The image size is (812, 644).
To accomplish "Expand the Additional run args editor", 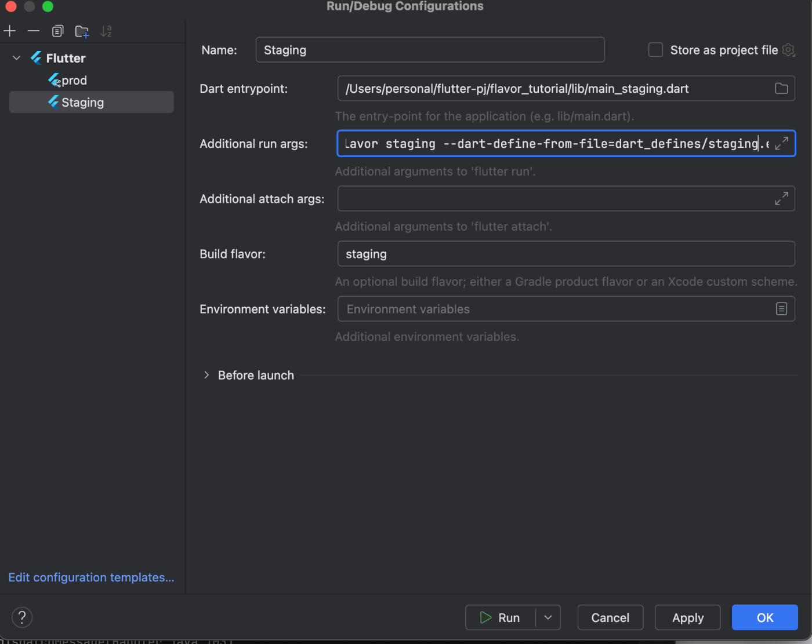I will pyautogui.click(x=781, y=143).
